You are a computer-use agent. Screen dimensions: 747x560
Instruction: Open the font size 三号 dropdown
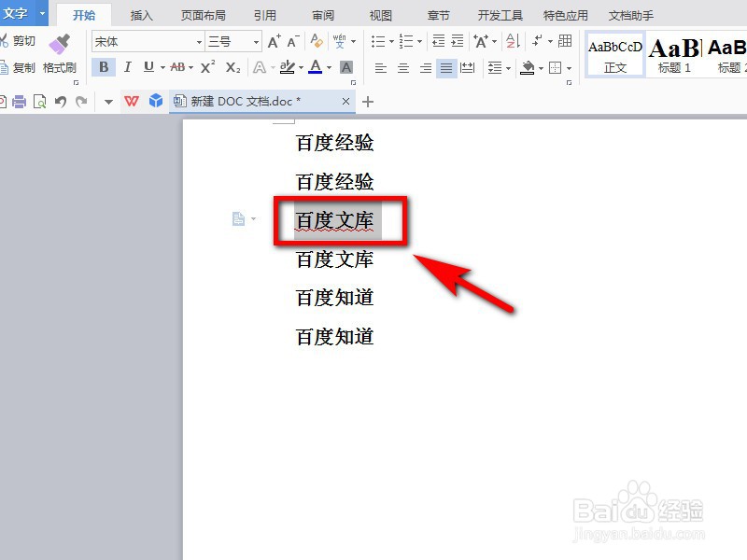click(x=256, y=42)
